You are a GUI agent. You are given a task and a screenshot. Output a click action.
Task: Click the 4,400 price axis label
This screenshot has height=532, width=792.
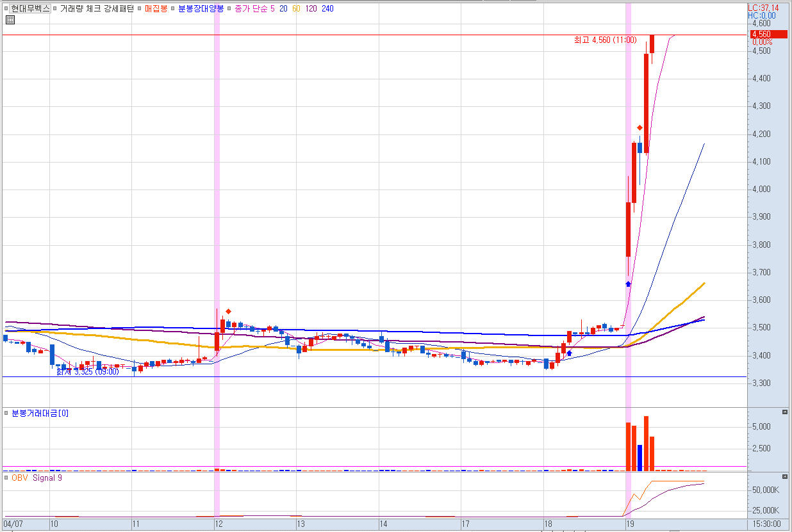[761, 78]
